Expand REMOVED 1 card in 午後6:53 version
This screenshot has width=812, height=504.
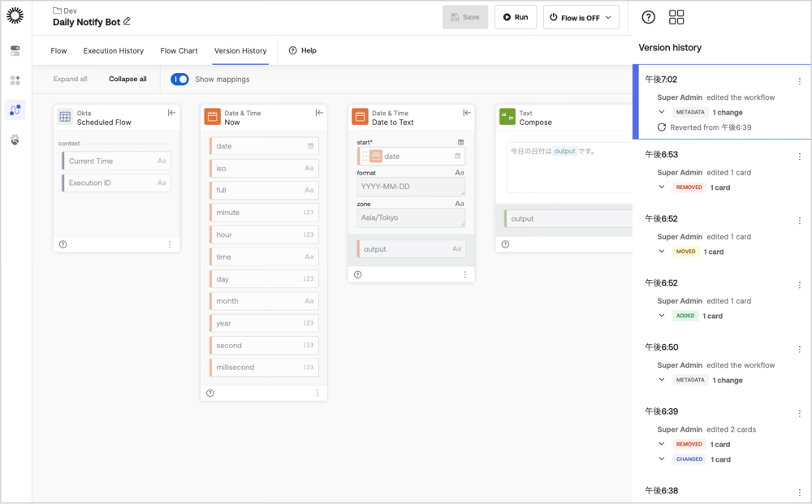point(662,187)
